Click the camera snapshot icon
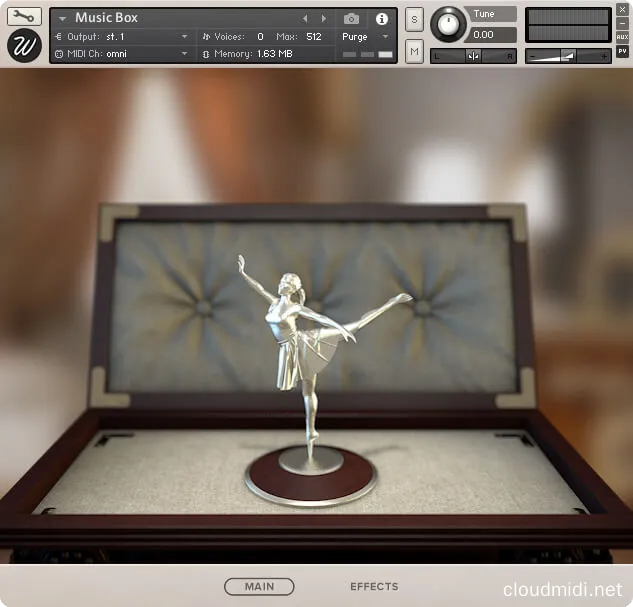 click(351, 19)
